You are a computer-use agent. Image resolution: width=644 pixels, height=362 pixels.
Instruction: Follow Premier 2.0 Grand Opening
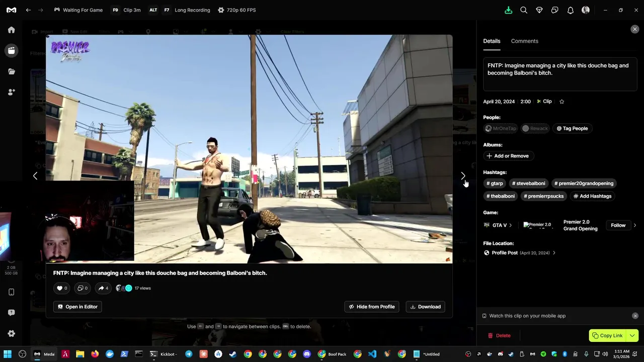(x=618, y=225)
